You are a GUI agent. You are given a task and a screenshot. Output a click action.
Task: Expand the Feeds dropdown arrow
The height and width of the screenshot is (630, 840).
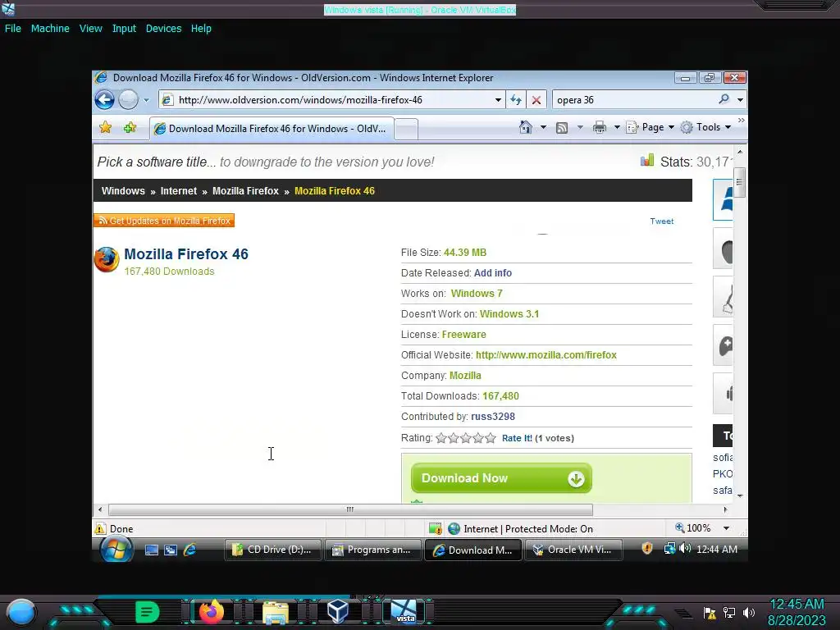(580, 127)
